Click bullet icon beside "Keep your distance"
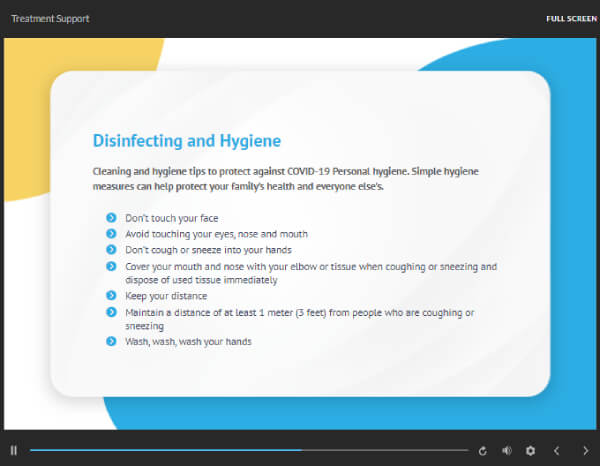Image resolution: width=600 pixels, height=466 pixels. [110, 296]
